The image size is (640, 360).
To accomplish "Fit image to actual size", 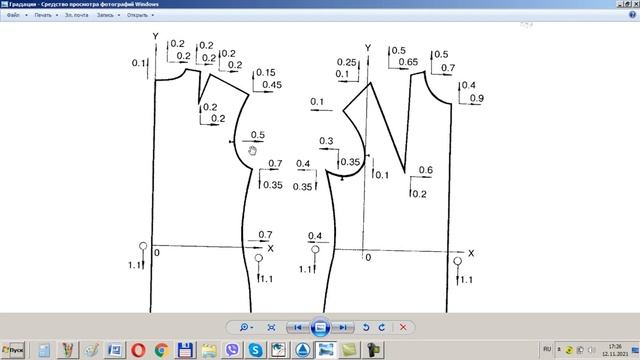I will pos(271,327).
